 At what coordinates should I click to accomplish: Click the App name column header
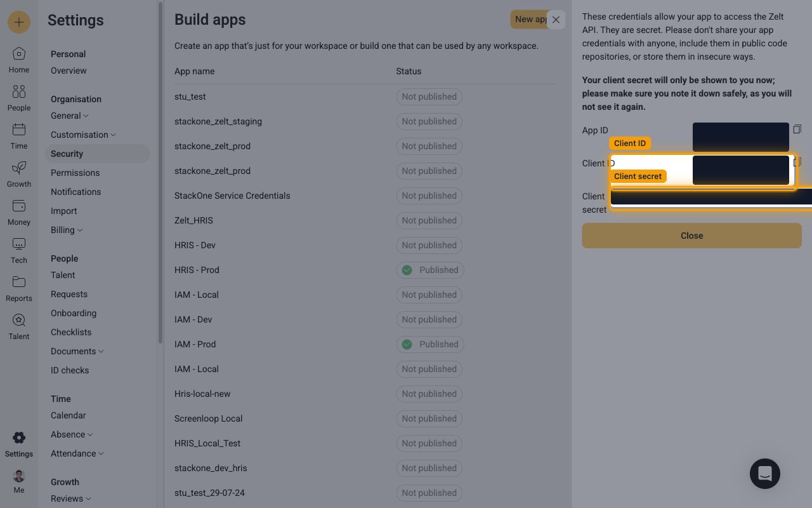[194, 71]
